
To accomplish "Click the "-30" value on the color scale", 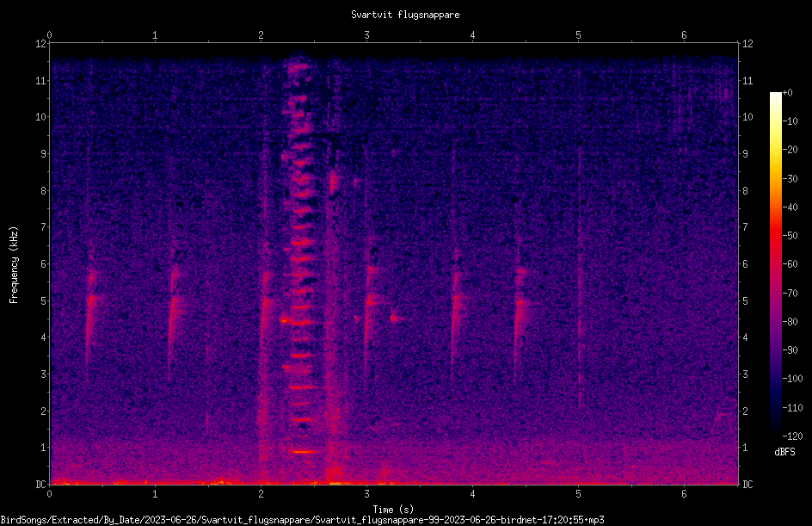I will coord(790,179).
